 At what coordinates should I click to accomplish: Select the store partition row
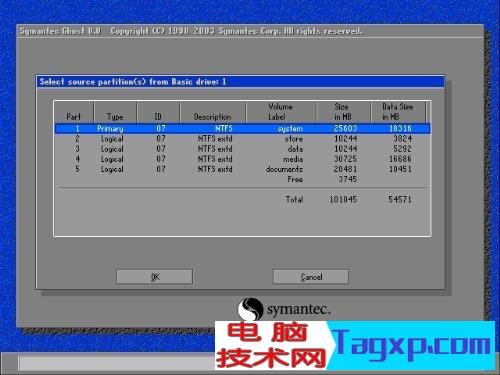point(242,139)
